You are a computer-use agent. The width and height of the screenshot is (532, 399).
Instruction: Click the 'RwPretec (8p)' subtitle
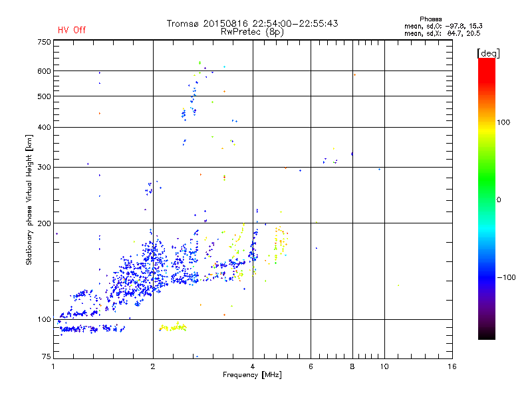(x=252, y=32)
